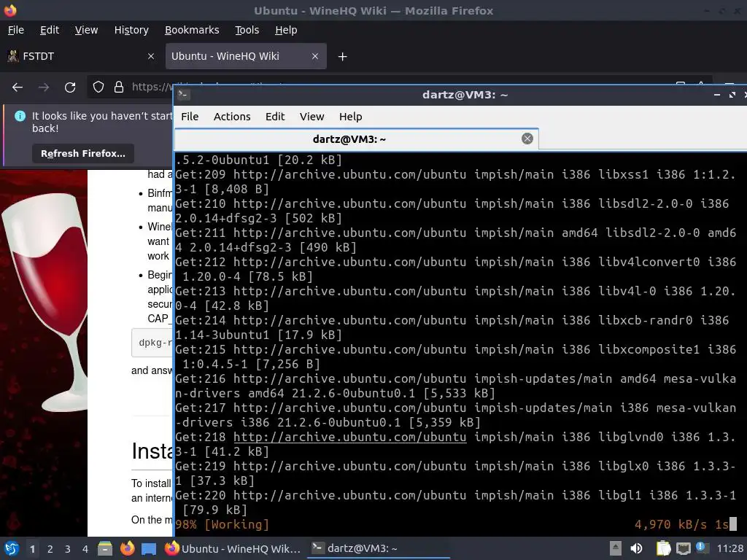Image resolution: width=747 pixels, height=560 pixels.
Task: Open terminal Edit menu
Action: [x=275, y=117]
